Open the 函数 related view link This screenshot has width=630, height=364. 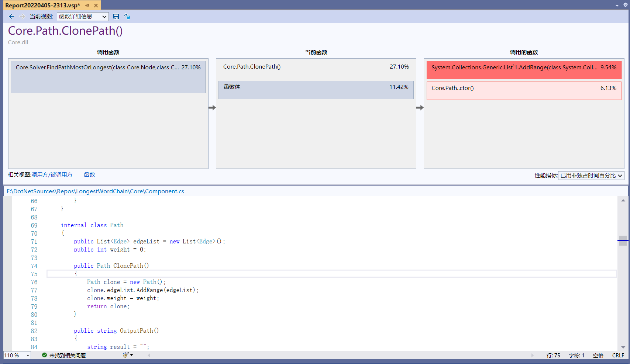pos(90,175)
